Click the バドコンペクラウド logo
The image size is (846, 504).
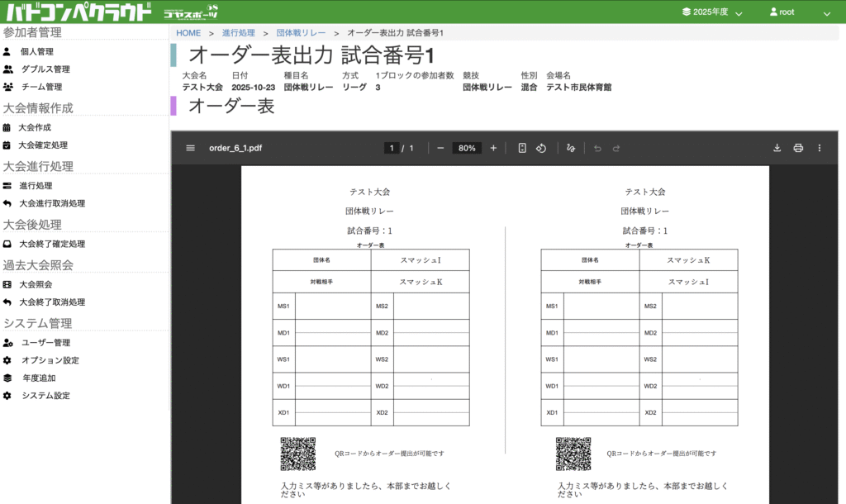(78, 12)
